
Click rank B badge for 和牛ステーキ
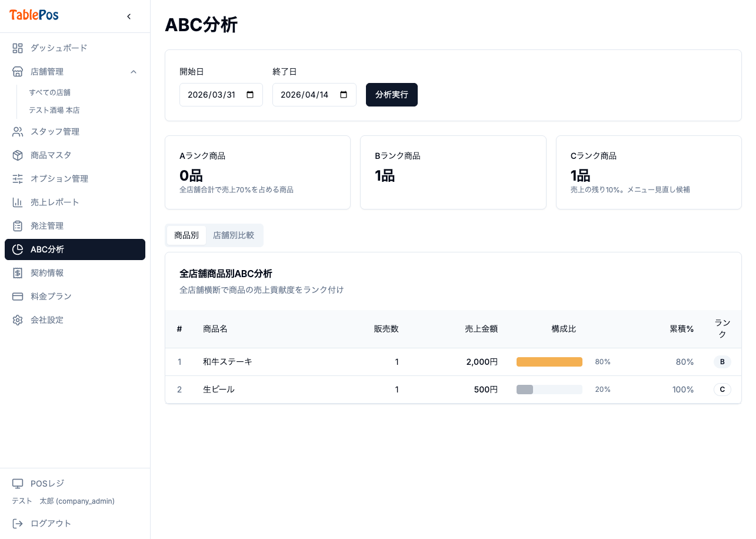[722, 362]
